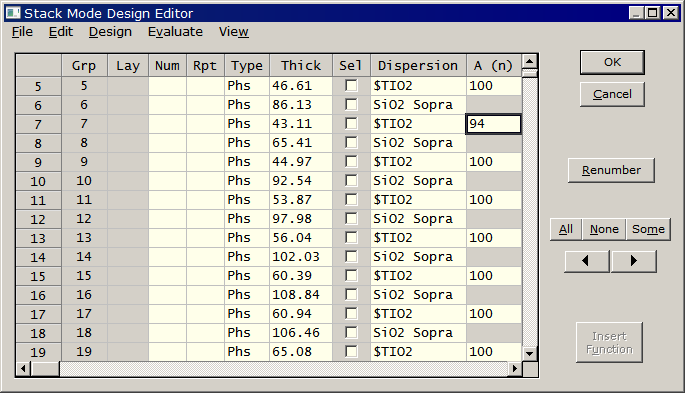The width and height of the screenshot is (685, 393).
Task: Click thickness cell 65.08
Action: pyautogui.click(x=301, y=352)
